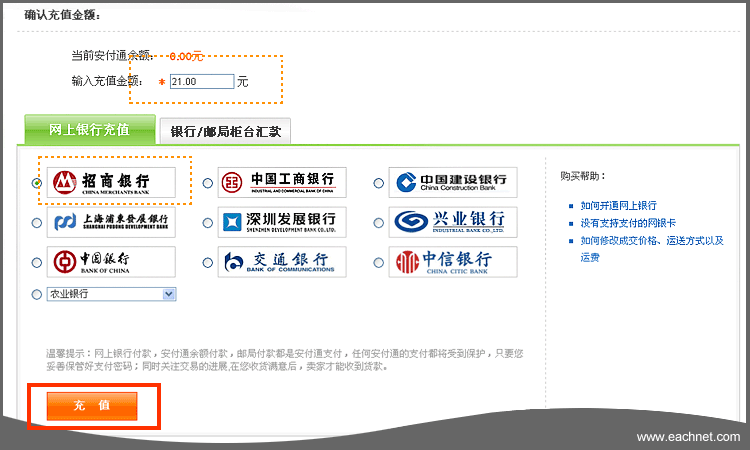750x450 pixels.
Task: Click the orange 充值 button
Action: coord(92,406)
